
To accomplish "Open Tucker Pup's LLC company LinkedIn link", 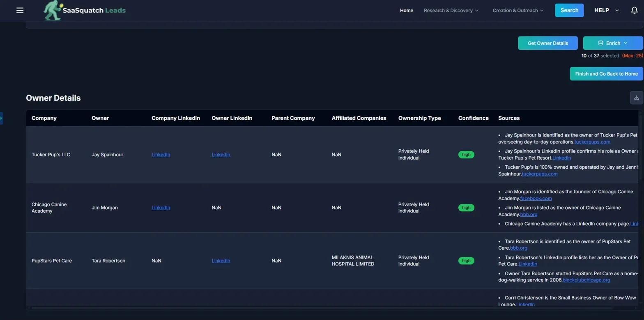I will pos(161,155).
